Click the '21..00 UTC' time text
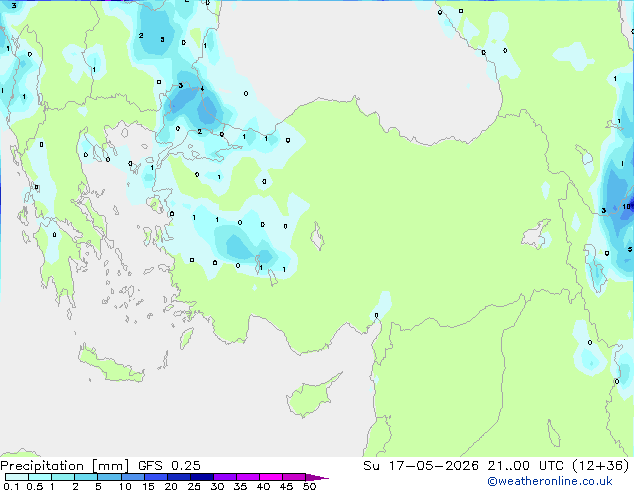The width and height of the screenshot is (634, 490). coord(525,466)
